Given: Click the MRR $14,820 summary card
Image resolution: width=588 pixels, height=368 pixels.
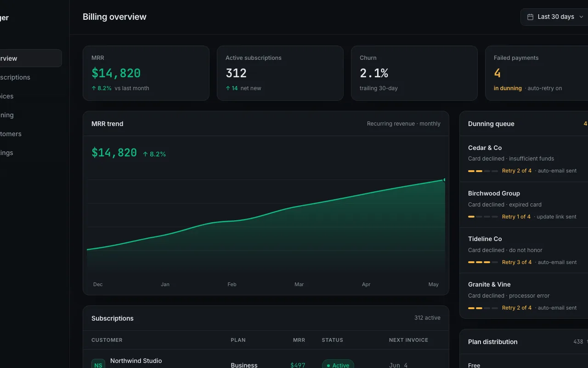Looking at the screenshot, I should coord(146,73).
